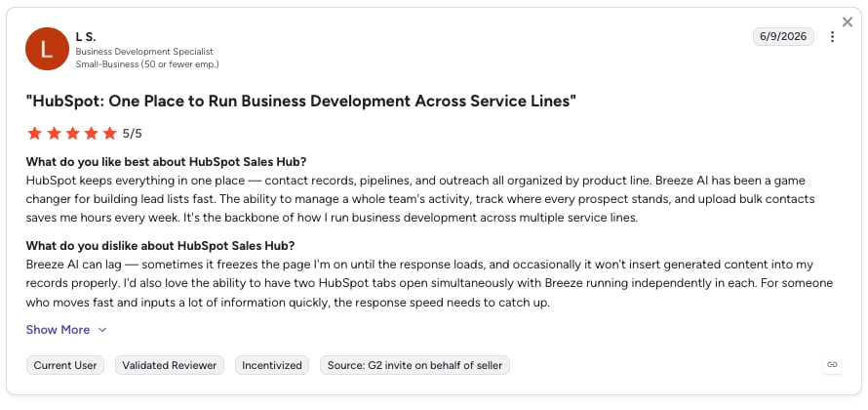Select the Current User tag

pyautogui.click(x=65, y=365)
